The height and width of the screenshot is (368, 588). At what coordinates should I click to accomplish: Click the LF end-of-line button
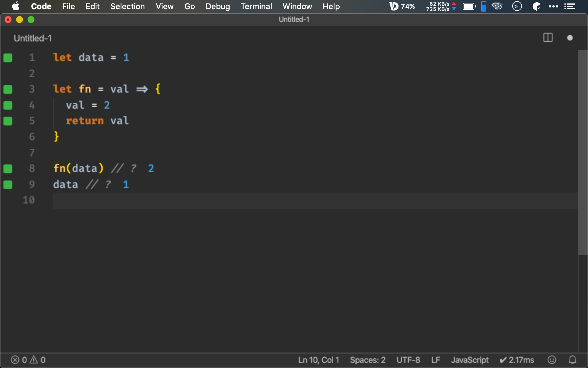[435, 360]
